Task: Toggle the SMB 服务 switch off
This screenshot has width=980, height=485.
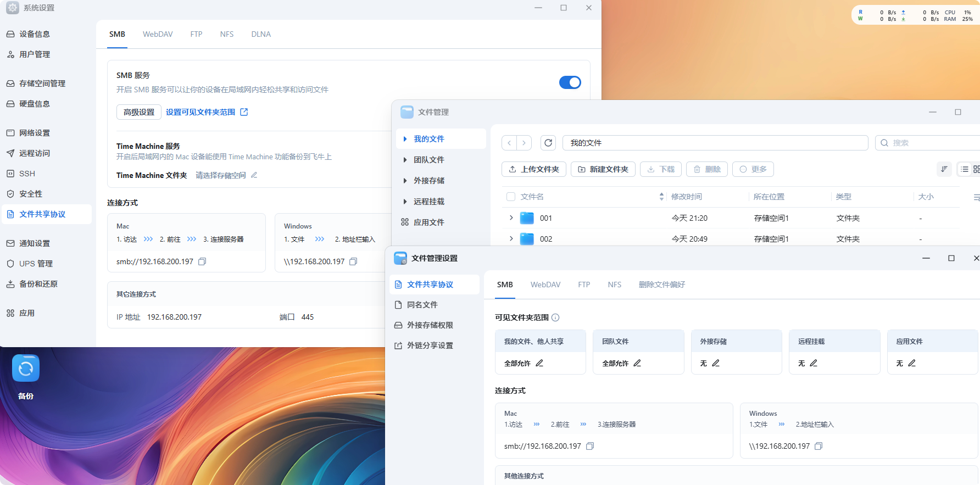Action: 570,82
